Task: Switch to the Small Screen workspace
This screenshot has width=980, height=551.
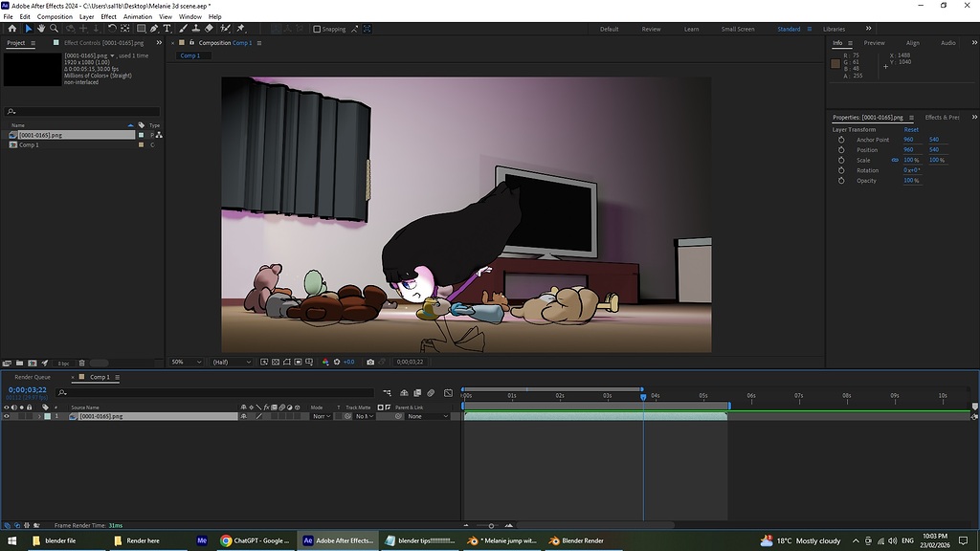Action: (738, 29)
